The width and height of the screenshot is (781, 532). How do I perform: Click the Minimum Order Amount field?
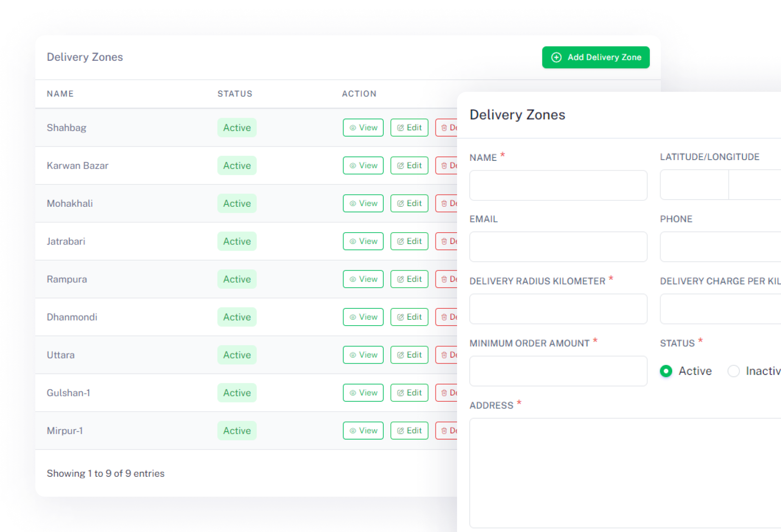tap(558, 371)
